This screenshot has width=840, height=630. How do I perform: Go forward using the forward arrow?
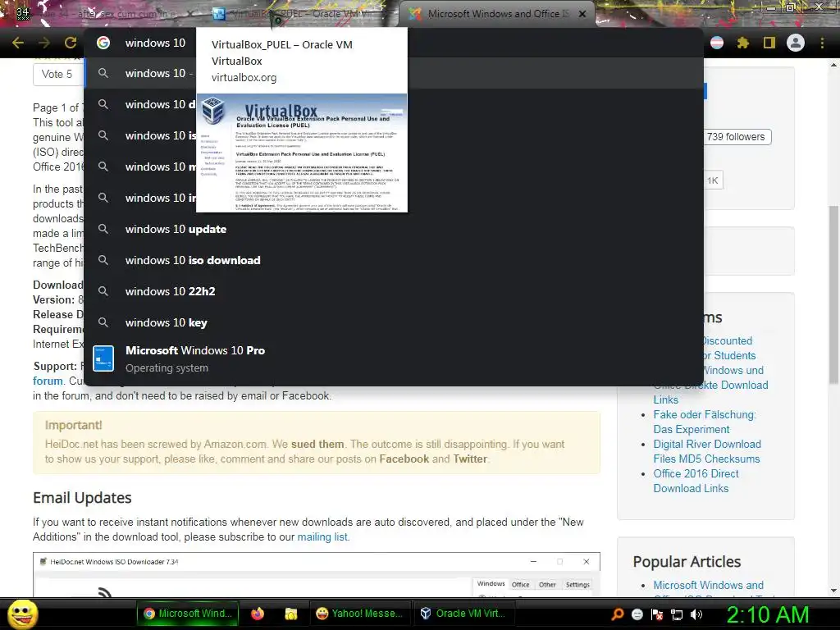[44, 43]
